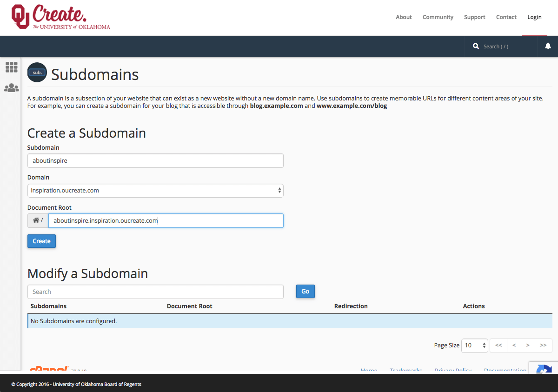Click the Modify a Subdomain search field
558x392 pixels.
point(155,292)
